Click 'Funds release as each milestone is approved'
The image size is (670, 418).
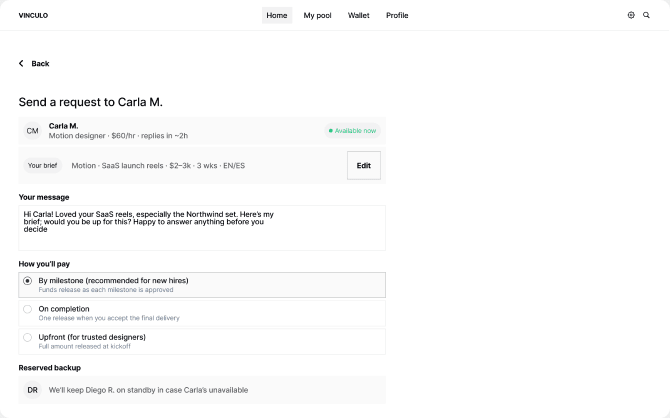[x=106, y=290]
